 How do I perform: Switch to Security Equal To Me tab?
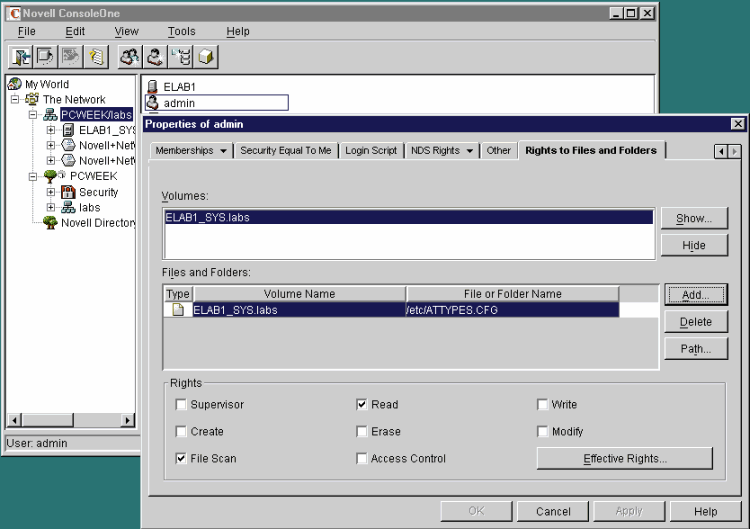pyautogui.click(x=286, y=151)
